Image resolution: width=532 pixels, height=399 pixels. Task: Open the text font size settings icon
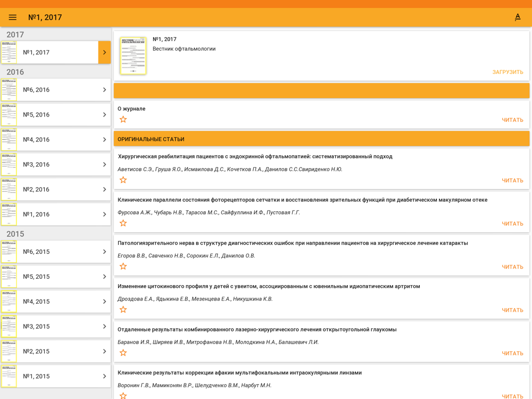point(518,17)
